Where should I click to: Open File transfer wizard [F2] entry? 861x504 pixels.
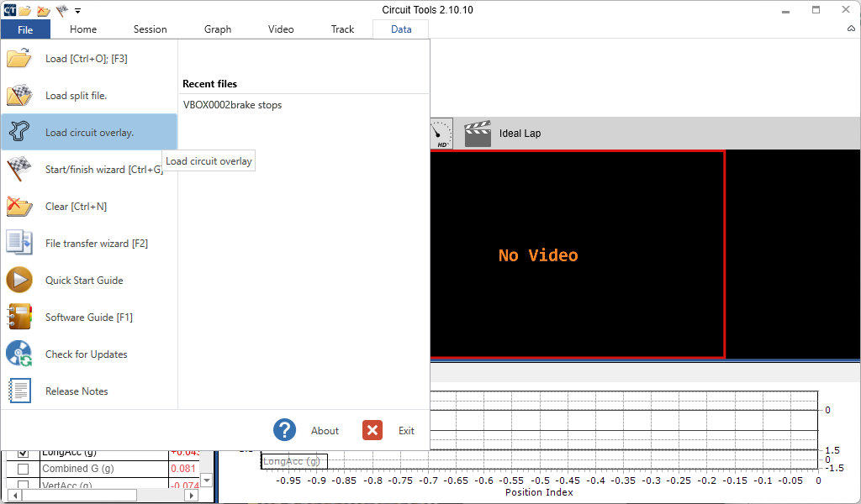(89, 243)
